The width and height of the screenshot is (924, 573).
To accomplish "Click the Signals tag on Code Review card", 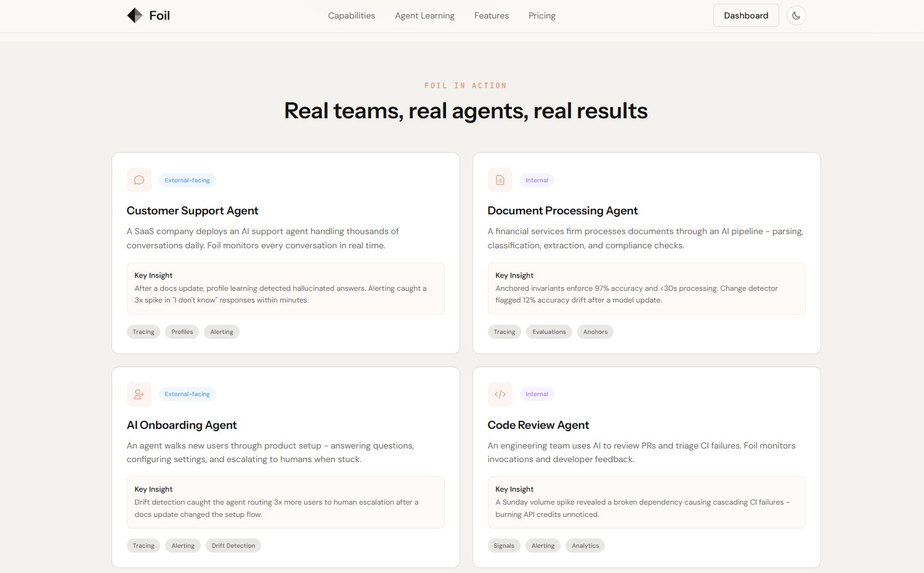I will [504, 546].
